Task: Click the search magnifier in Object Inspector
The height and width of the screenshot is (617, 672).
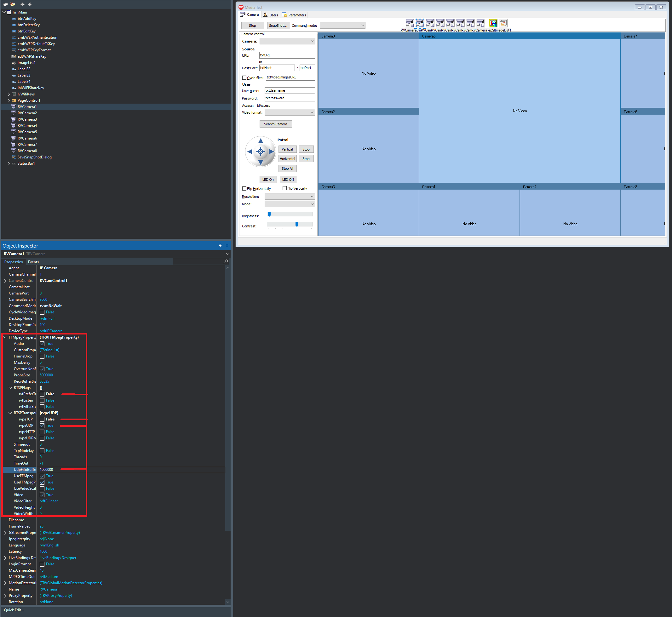Action: point(226,261)
